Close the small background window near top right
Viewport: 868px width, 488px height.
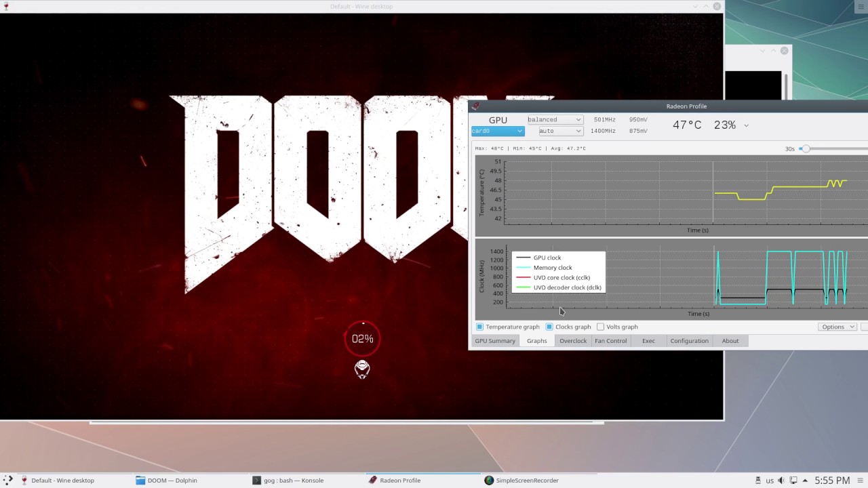pos(785,51)
